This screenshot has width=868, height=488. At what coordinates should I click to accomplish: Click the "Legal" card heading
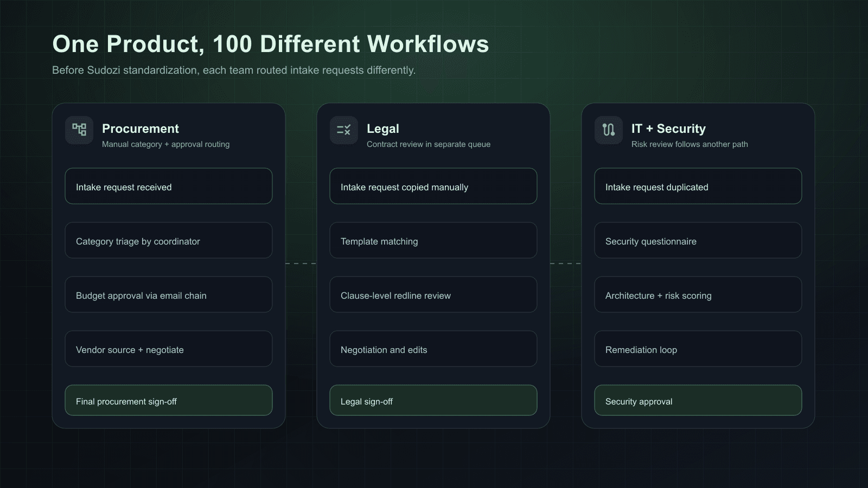383,129
